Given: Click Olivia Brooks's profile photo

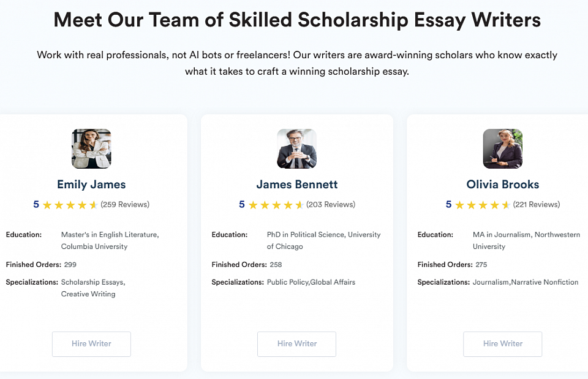Looking at the screenshot, I should click(502, 148).
